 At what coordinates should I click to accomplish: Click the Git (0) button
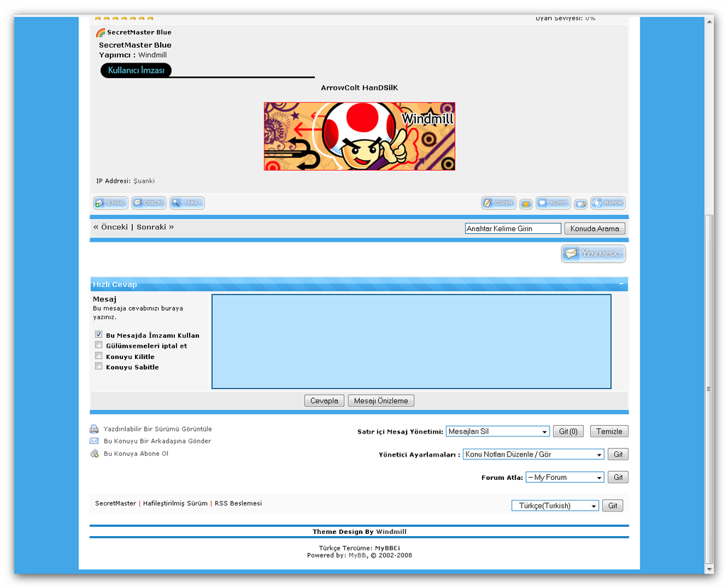[568, 432]
